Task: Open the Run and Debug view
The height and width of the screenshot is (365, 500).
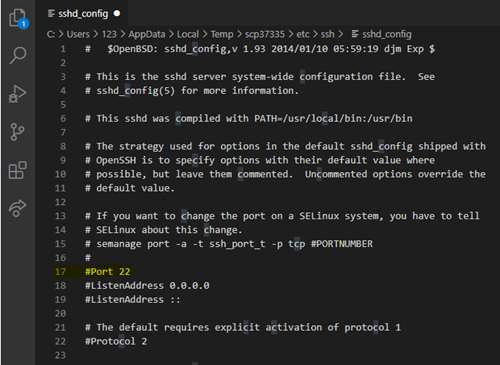Action: click(x=17, y=93)
